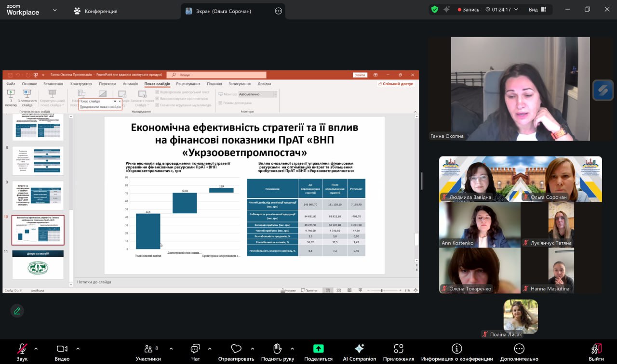
Task: Expand video options arrow next to Видео
Action: point(78,349)
